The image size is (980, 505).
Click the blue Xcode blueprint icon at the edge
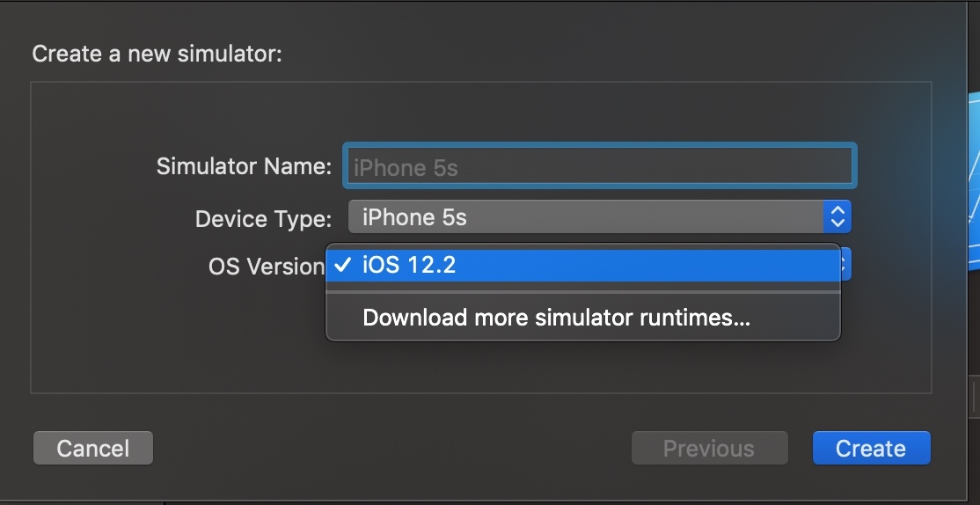click(974, 181)
